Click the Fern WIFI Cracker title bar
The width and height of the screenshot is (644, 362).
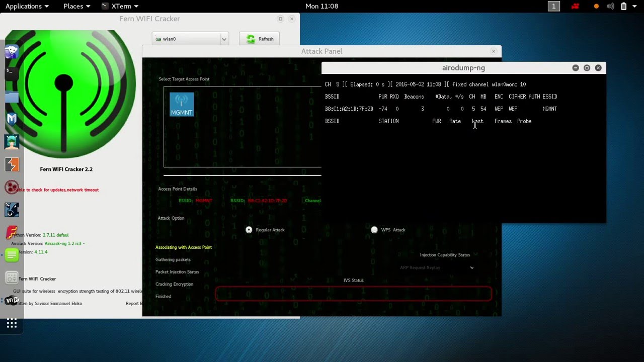click(149, 19)
